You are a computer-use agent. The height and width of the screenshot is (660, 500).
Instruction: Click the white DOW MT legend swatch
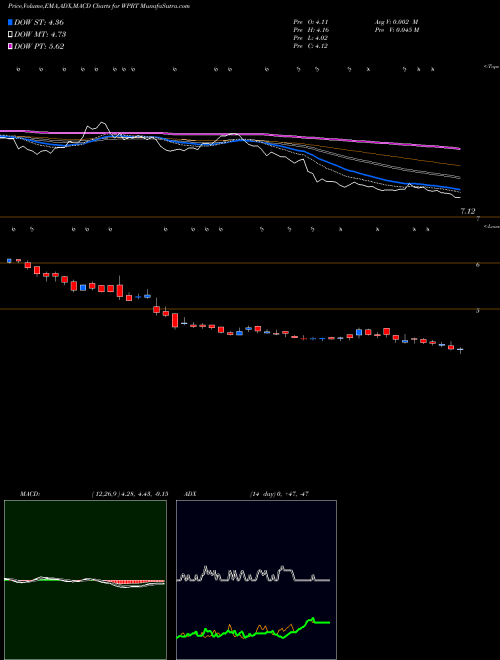pos(11,35)
